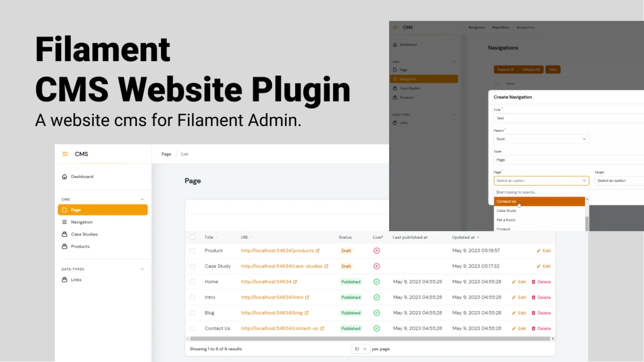Screen dimensions: 644x362
Task: Check the checkbox for the Contact Us row
Action: pos(193,328)
